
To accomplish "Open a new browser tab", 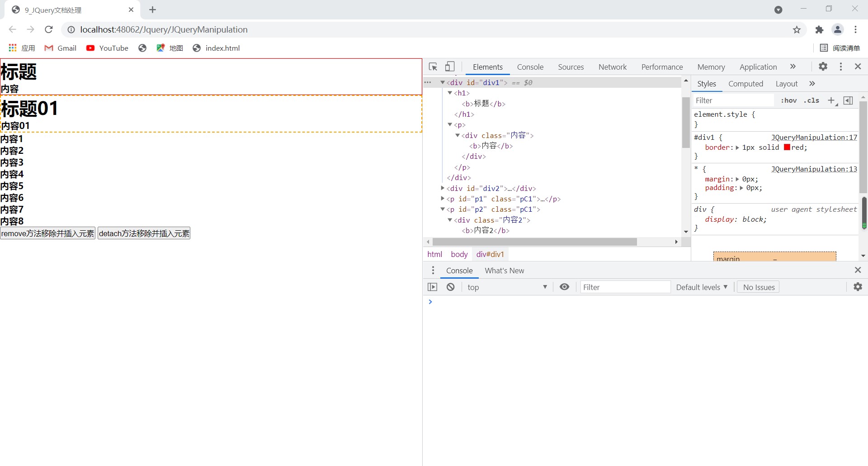I will 153,10.
